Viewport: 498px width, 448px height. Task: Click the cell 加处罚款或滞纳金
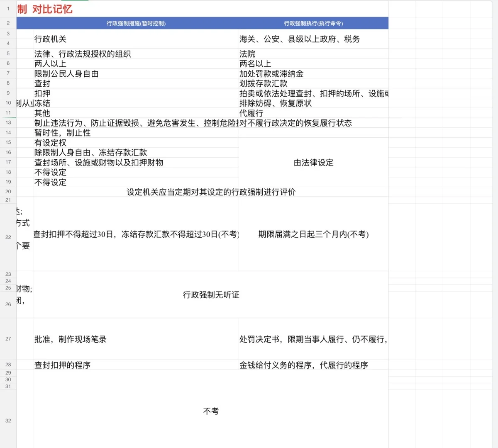pos(314,73)
